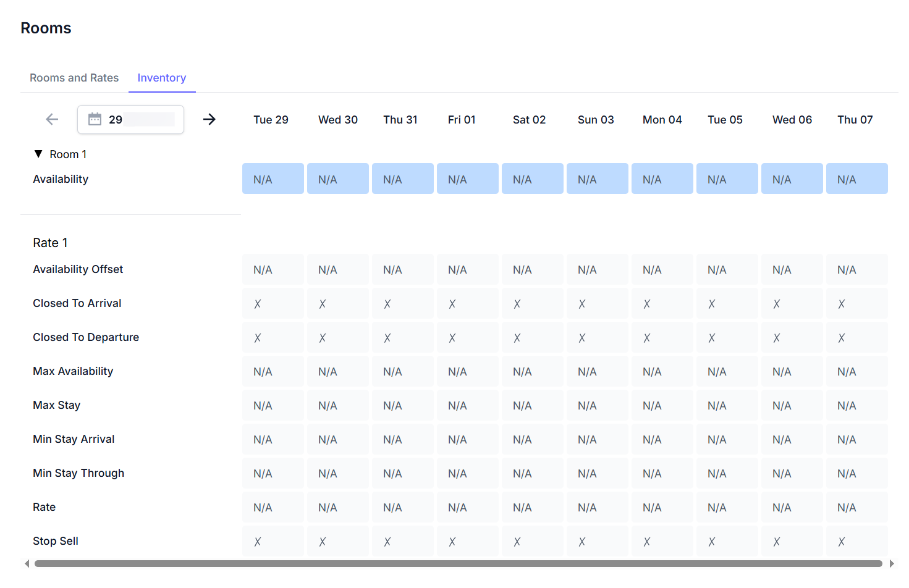Edit Max Stay for Mon 04
Viewport: 909px width, 588px height.
tap(662, 406)
